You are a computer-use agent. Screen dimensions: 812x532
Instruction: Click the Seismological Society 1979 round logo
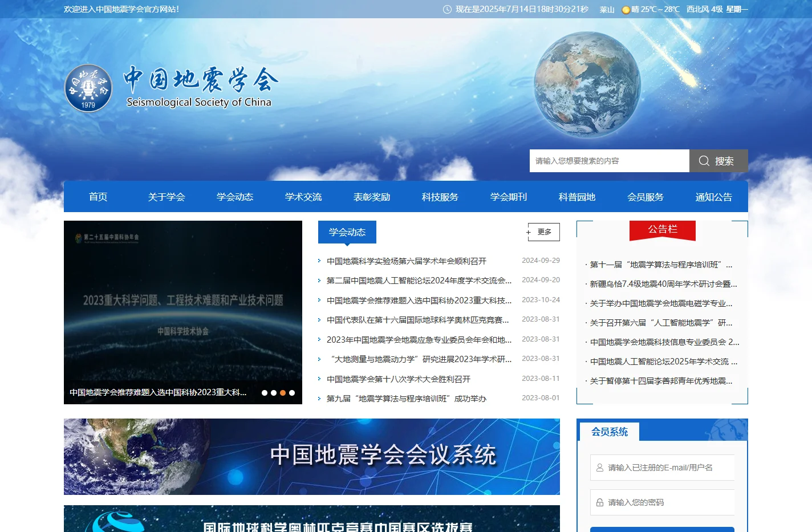(x=88, y=88)
